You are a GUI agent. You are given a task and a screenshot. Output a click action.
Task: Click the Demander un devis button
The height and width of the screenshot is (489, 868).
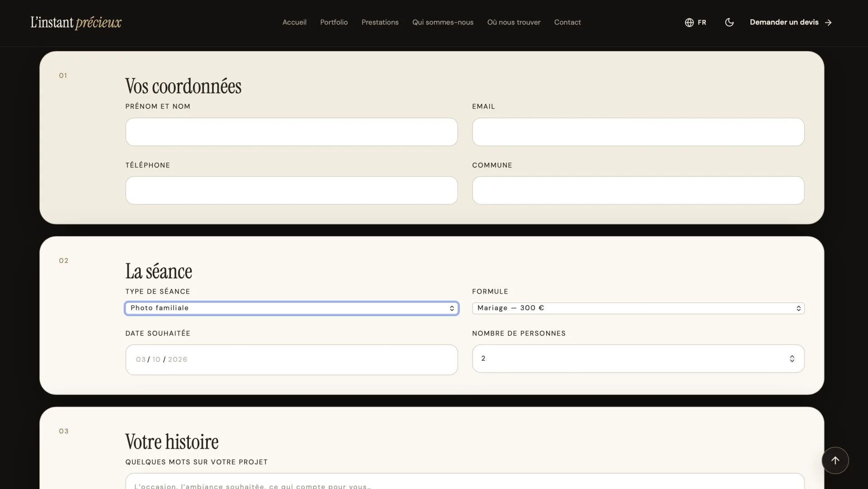tap(791, 22)
